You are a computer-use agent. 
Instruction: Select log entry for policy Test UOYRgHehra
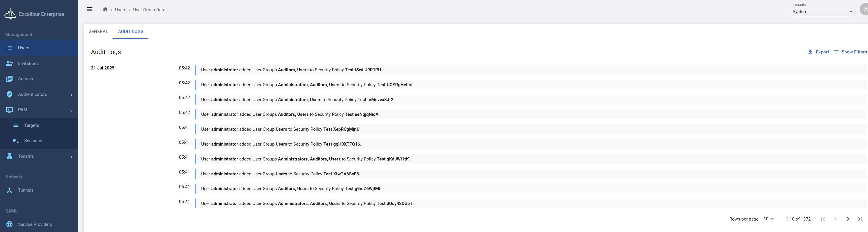tap(531, 85)
